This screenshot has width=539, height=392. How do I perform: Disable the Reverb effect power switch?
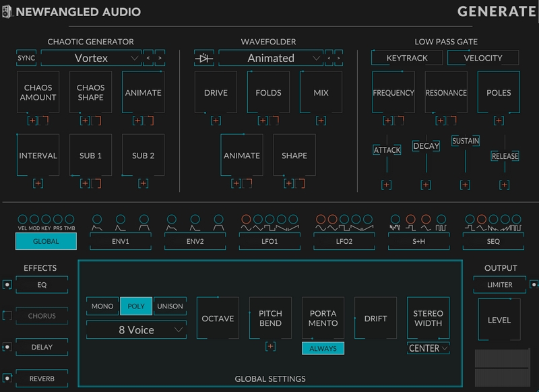tap(7, 379)
